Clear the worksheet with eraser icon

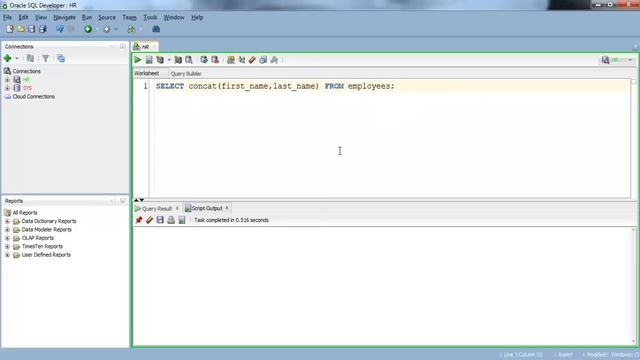point(252,60)
